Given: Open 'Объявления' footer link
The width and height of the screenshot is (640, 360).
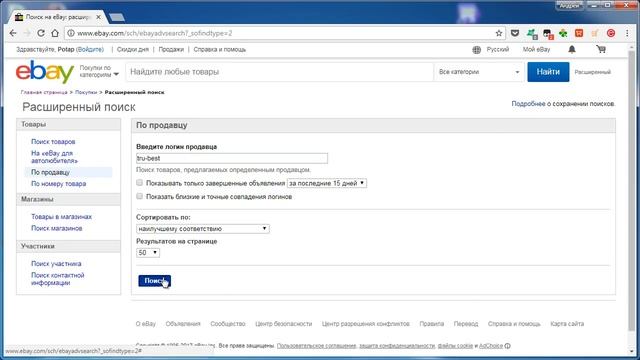Looking at the screenshot, I should click(183, 324).
